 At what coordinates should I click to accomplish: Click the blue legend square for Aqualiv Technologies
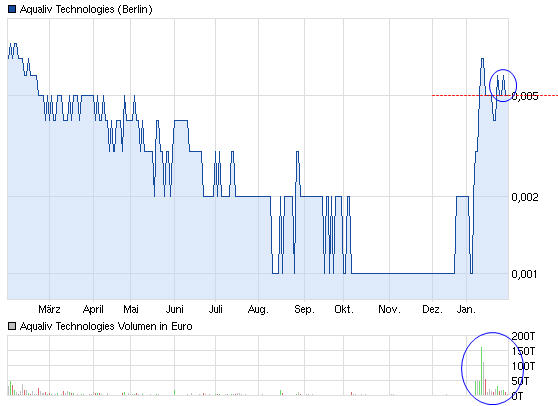[x=12, y=9]
